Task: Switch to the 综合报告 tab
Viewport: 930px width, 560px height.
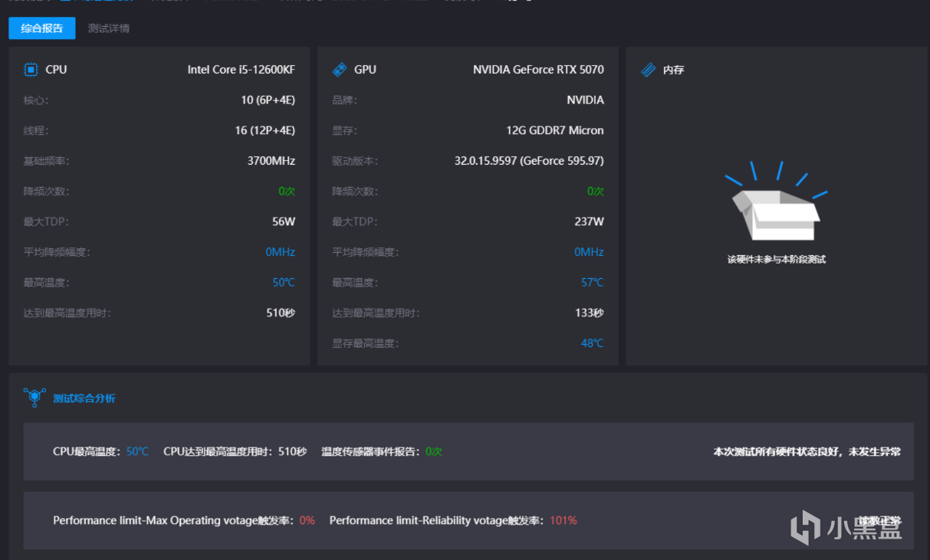Action: coord(42,28)
